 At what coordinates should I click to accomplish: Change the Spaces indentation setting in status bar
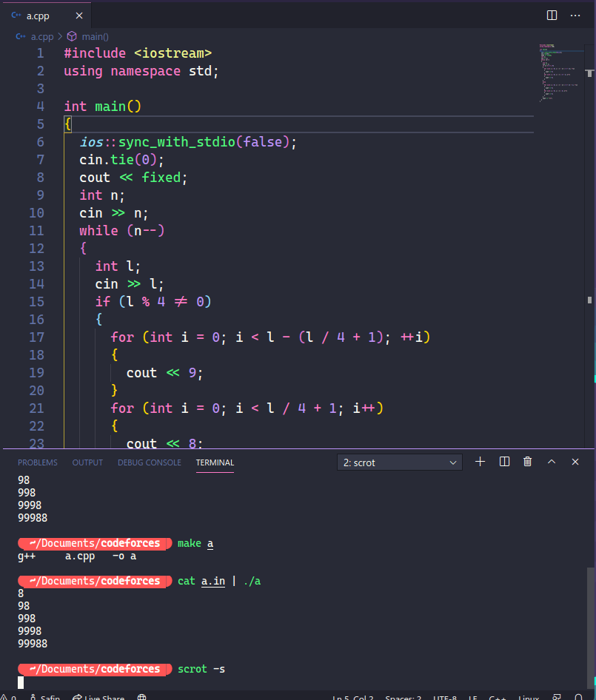click(403, 697)
